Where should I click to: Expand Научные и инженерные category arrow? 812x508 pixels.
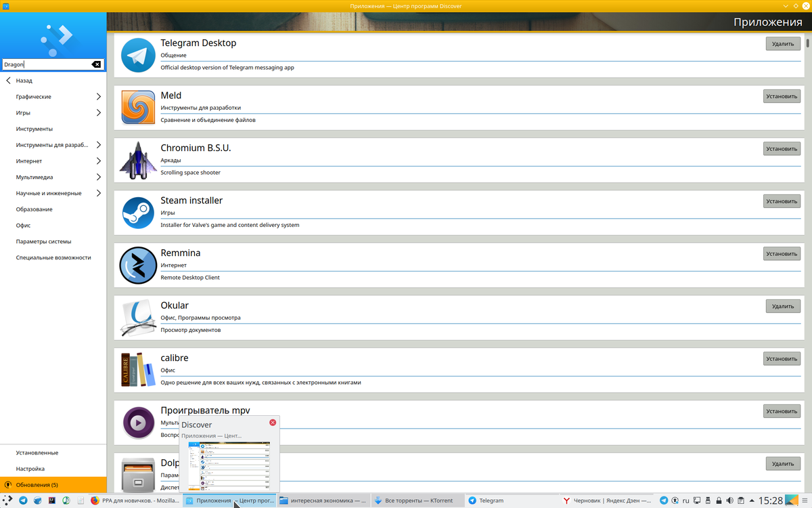(x=98, y=193)
